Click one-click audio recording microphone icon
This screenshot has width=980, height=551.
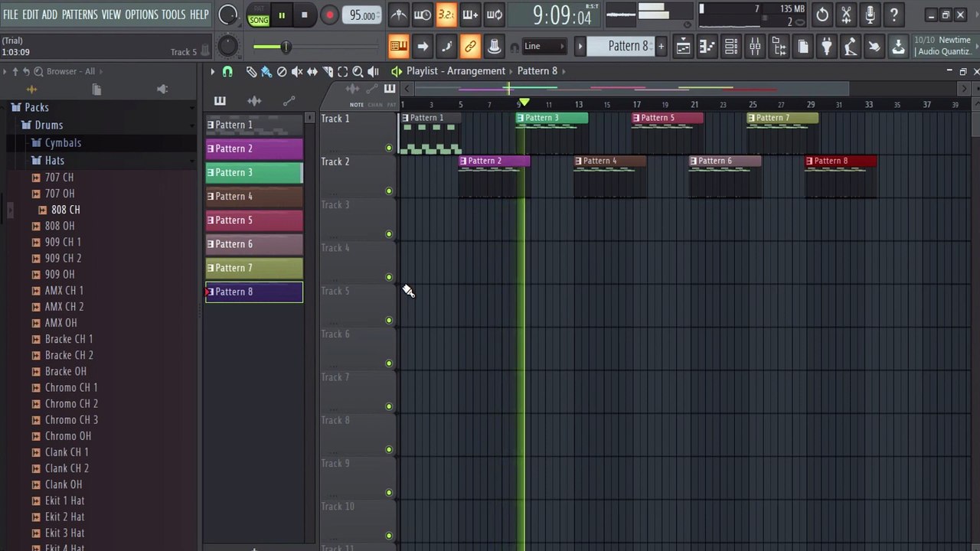click(x=871, y=15)
